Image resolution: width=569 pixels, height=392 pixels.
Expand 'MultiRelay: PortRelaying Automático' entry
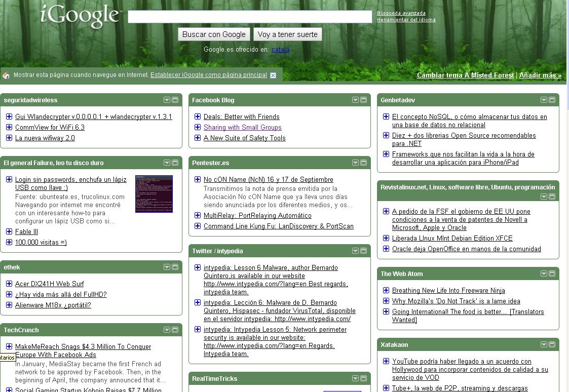[x=198, y=215]
